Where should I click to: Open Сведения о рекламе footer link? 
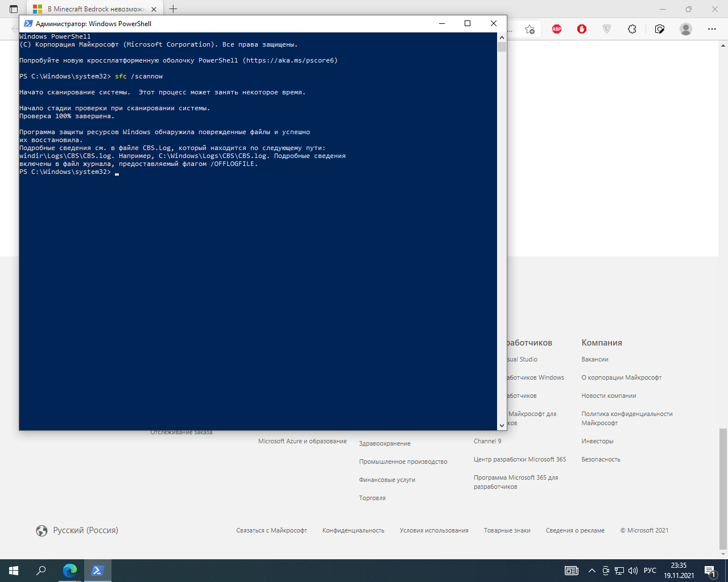pyautogui.click(x=575, y=530)
